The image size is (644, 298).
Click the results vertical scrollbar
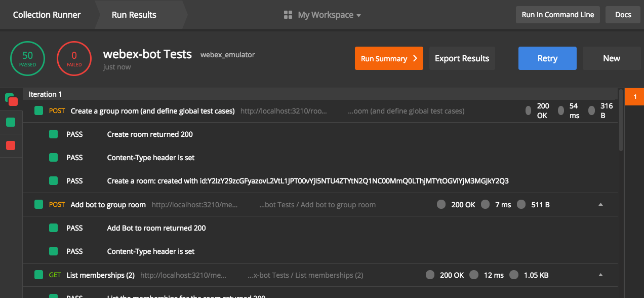tap(621, 121)
